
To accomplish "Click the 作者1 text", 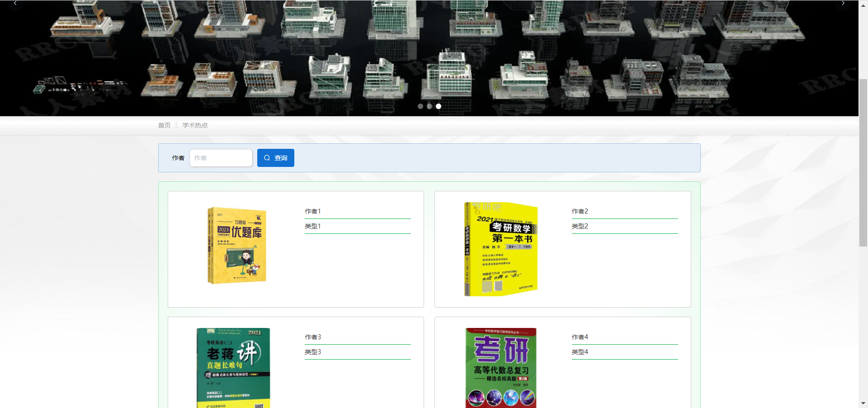I will (x=313, y=211).
